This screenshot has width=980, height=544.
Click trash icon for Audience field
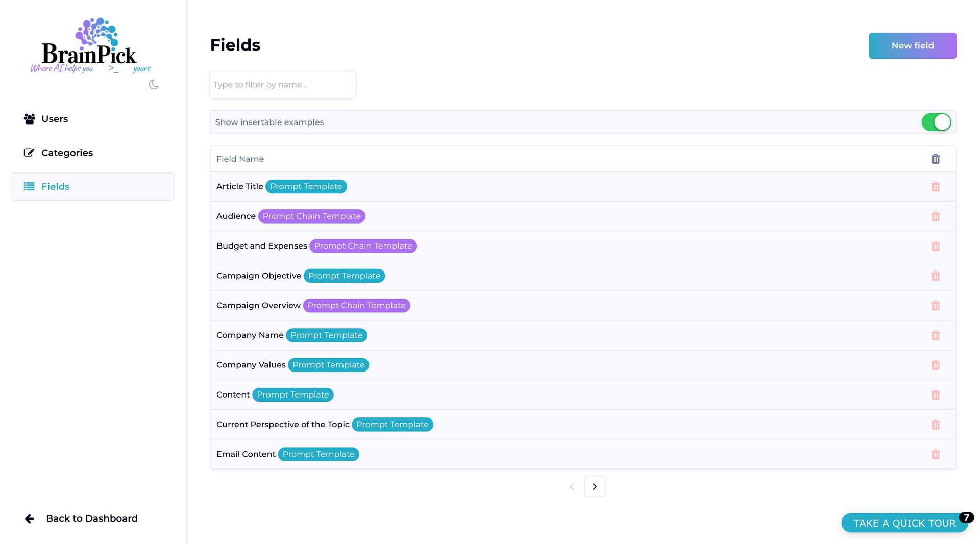935,216
